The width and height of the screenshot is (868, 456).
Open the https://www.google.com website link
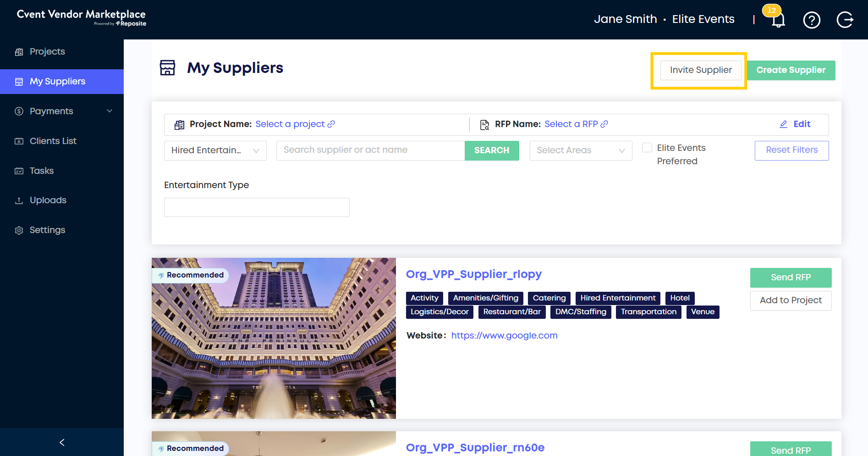point(504,335)
